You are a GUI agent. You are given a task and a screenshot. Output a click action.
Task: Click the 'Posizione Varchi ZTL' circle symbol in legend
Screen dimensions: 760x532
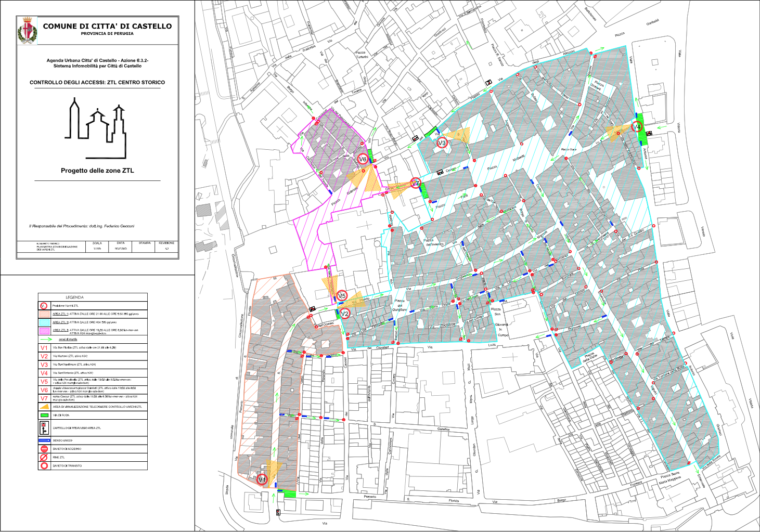44,306
